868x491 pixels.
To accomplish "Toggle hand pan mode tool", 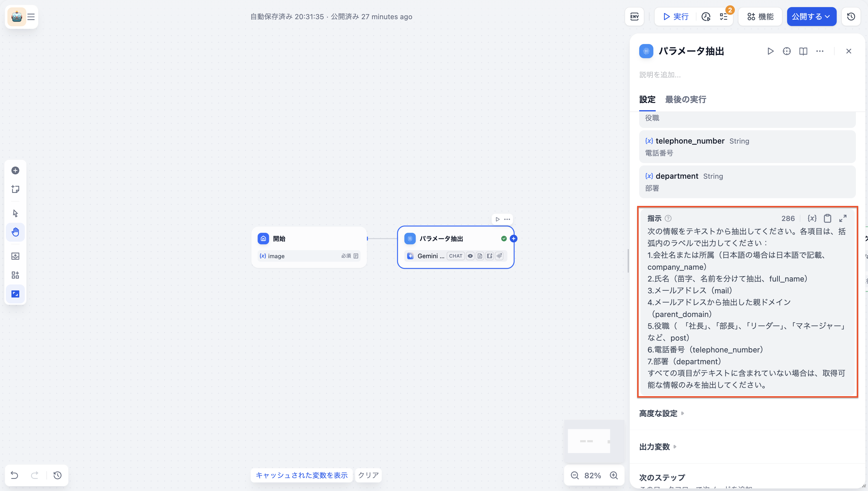I will point(15,232).
